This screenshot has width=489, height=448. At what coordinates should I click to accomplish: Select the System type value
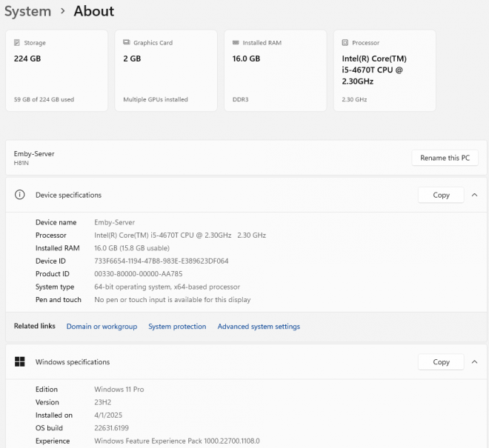[x=167, y=287]
